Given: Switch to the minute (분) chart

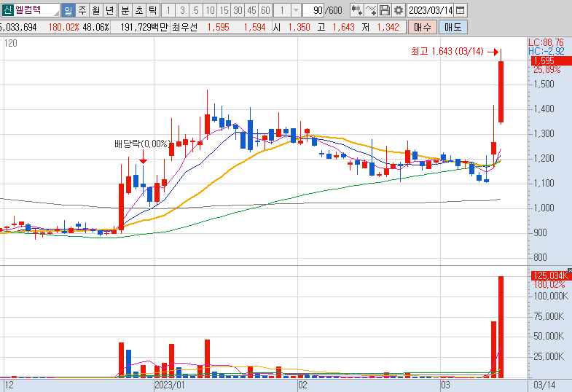Looking at the screenshot, I should (125, 10).
